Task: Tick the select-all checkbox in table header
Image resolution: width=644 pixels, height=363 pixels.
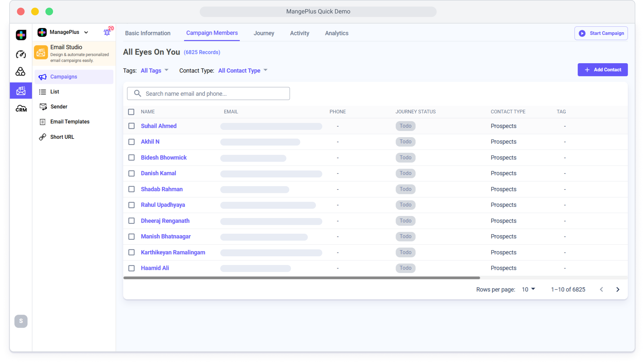Action: point(131,112)
